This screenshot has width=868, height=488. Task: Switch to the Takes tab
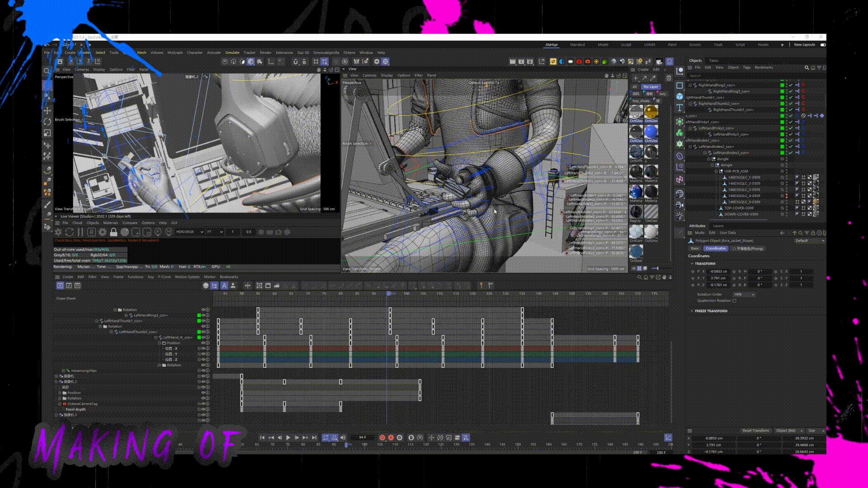(x=713, y=61)
